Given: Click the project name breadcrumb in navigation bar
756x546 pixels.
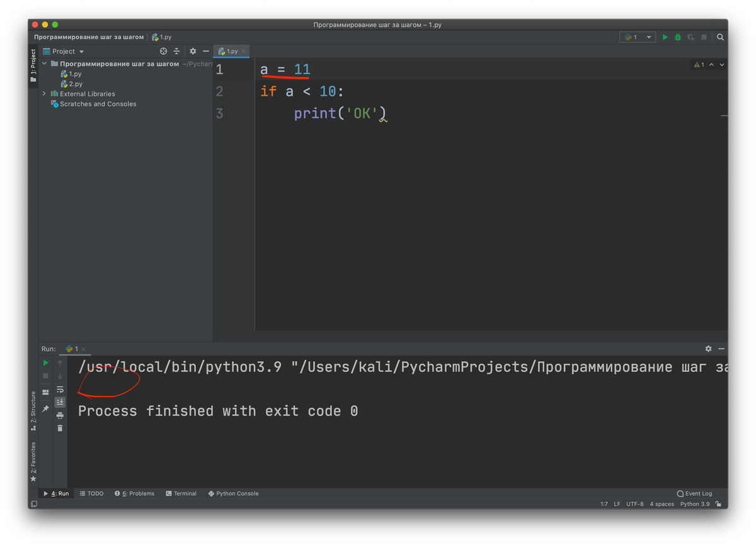Looking at the screenshot, I should (89, 37).
